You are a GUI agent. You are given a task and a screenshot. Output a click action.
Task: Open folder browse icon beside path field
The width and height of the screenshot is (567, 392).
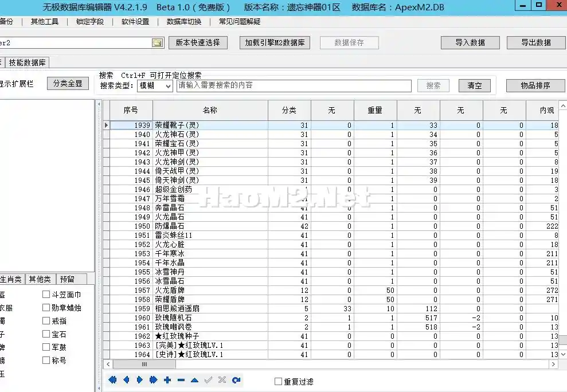click(x=157, y=42)
